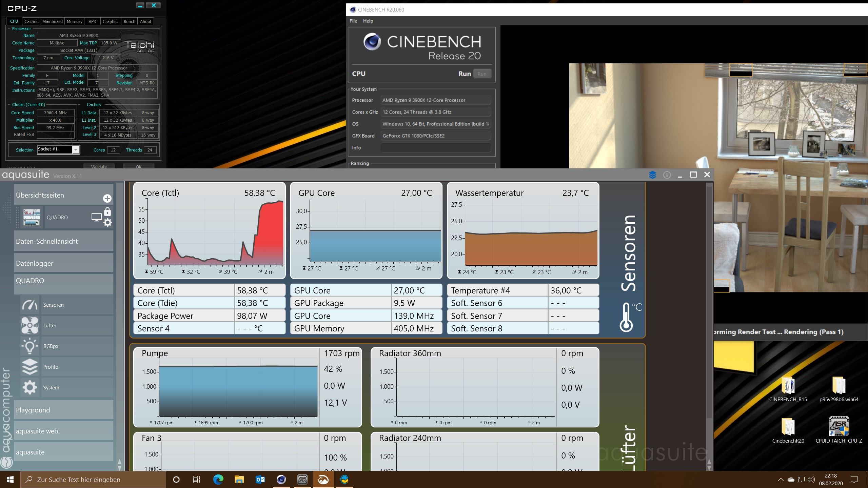The height and width of the screenshot is (488, 868).
Task: Expand the Übersichtsseiten section
Action: (x=63, y=195)
